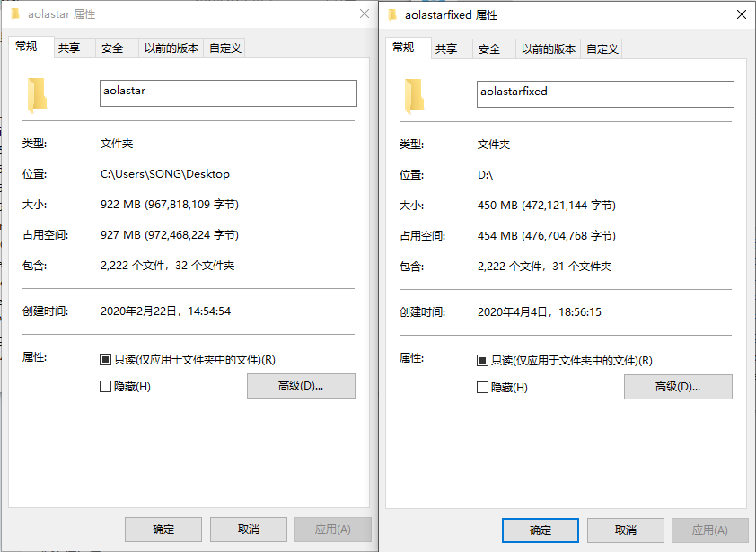
Task: Toggle 只读 checkbox in aolastarfixed window
Action: (x=482, y=361)
